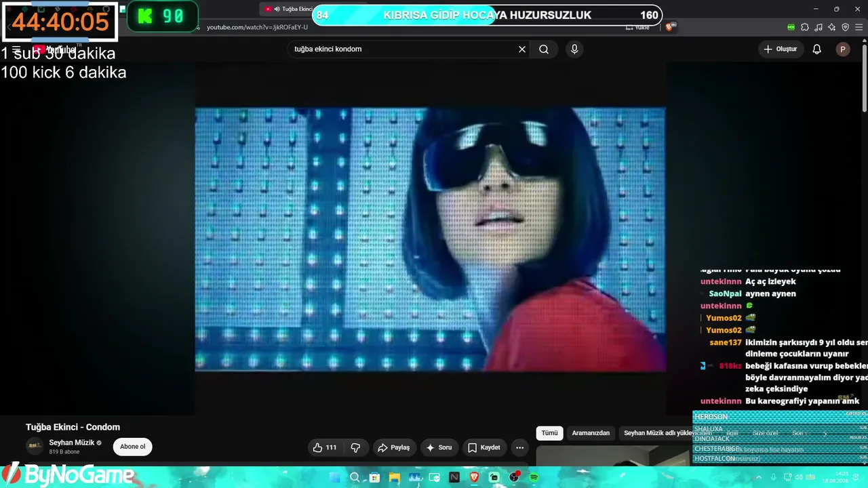Screen dimensions: 868x488
Task: Click the Oluştur create button
Action: [x=781, y=49]
